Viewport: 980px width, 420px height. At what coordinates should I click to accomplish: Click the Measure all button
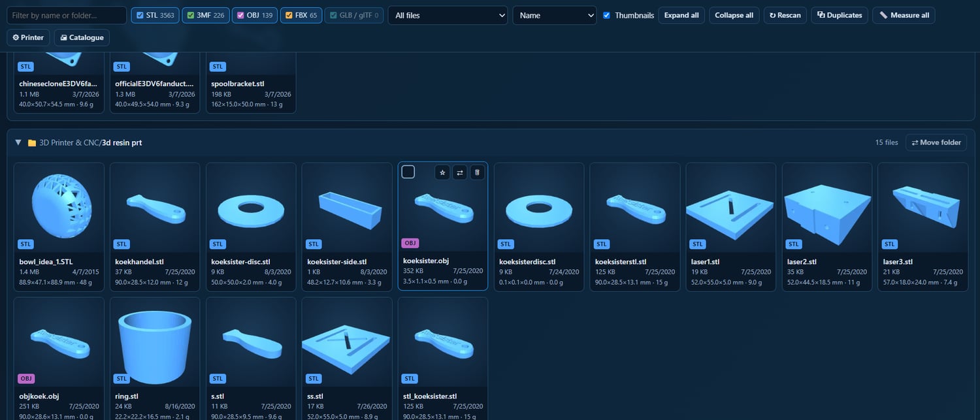(x=904, y=15)
